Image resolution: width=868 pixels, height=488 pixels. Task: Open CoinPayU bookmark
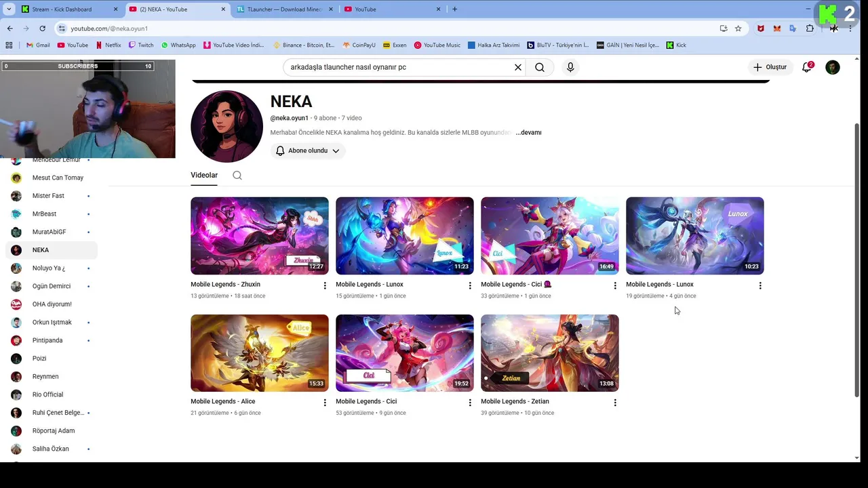coord(359,45)
